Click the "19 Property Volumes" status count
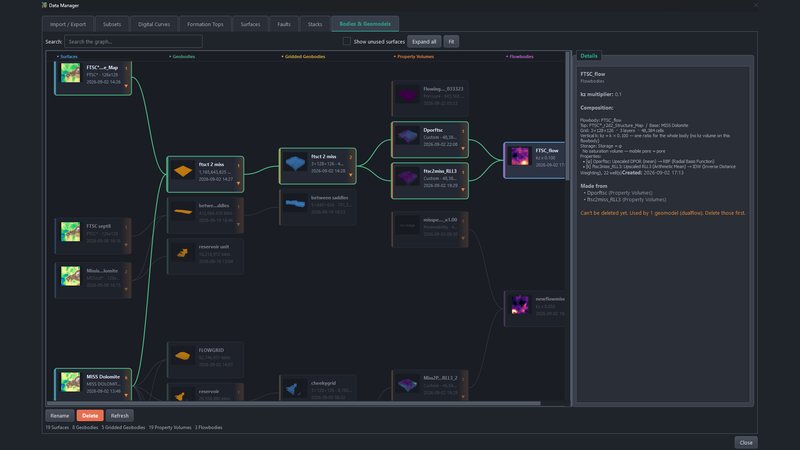 point(170,428)
